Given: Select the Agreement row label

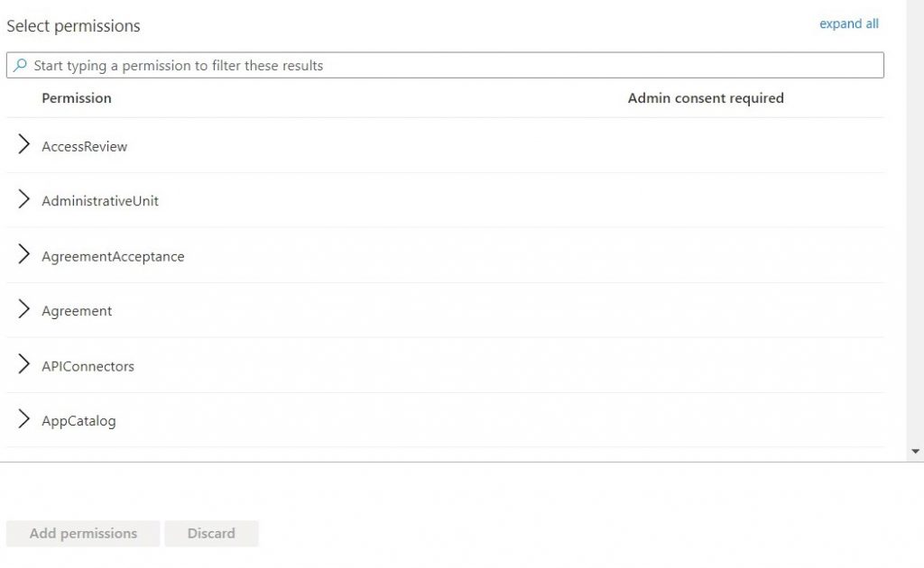Looking at the screenshot, I should point(77,311).
